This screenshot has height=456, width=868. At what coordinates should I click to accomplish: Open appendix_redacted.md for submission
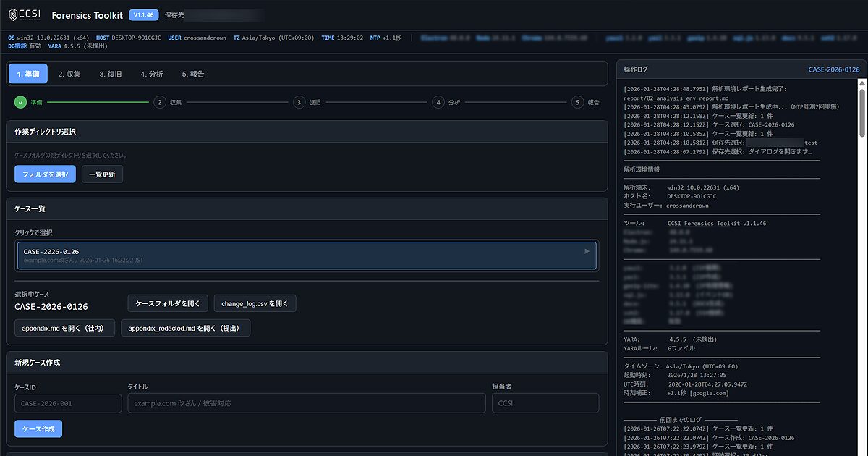[187, 327]
